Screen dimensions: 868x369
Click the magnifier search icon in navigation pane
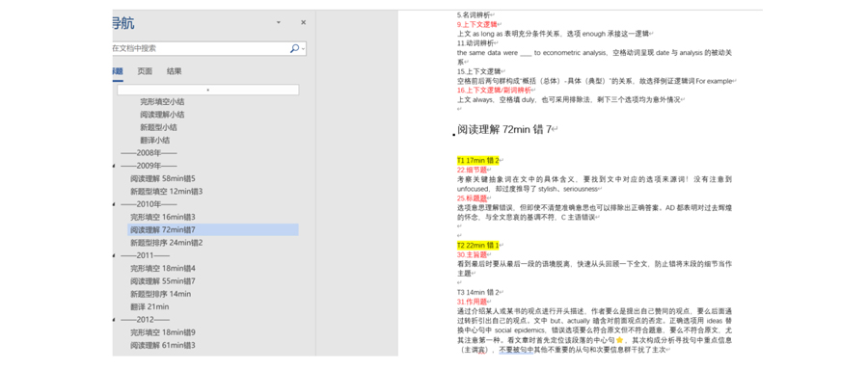[x=294, y=49]
